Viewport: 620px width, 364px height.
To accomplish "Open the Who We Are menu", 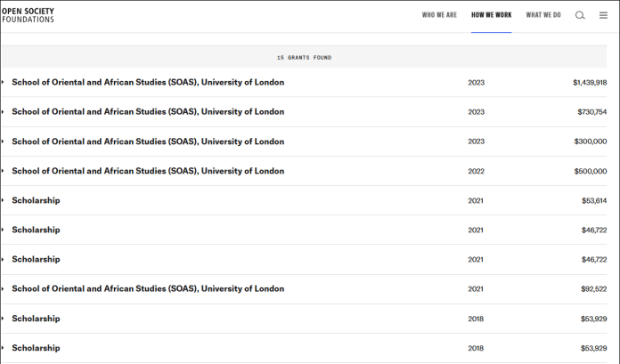I will coord(439,15).
